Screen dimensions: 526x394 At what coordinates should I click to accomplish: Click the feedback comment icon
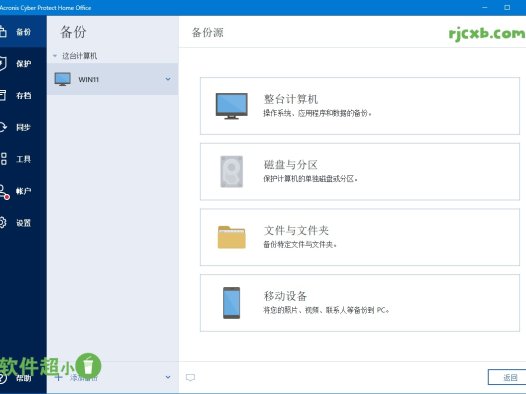[190, 378]
